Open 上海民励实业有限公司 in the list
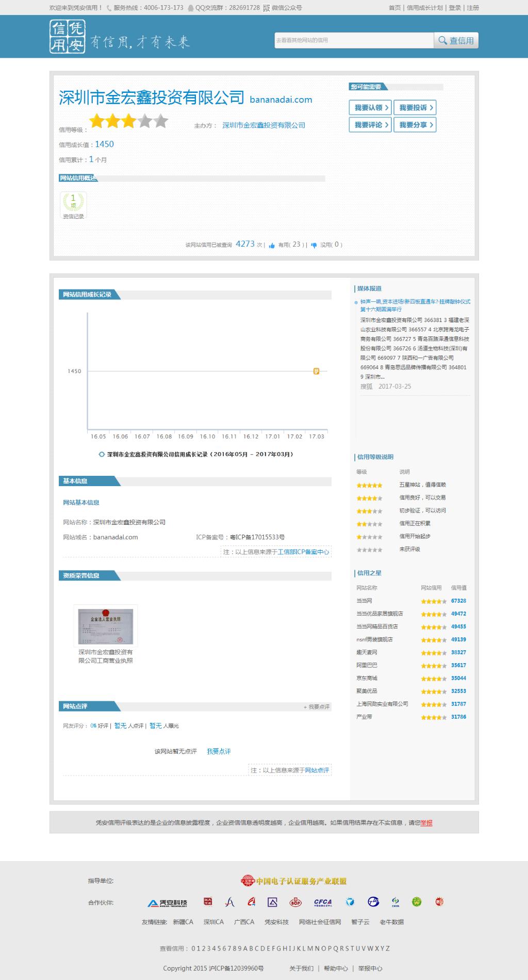The image size is (528, 980). (x=382, y=704)
